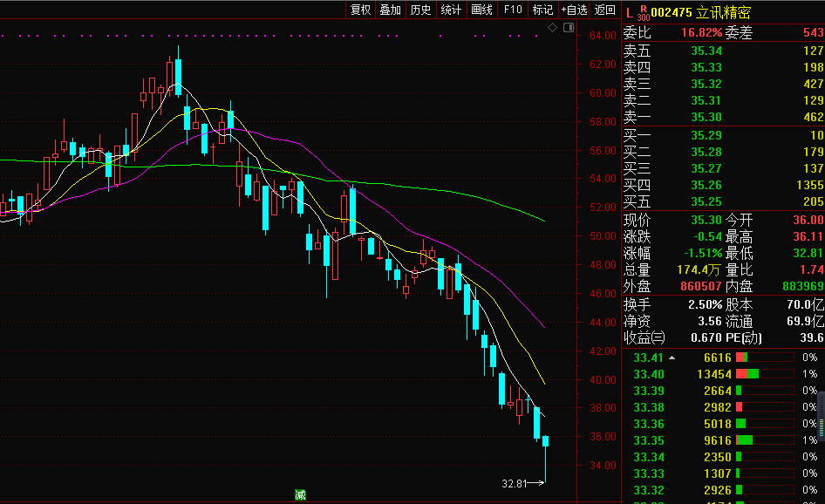Image resolution: width=825 pixels, height=504 pixels.
Task: Click the stock name 立讯精密
Action: [723, 12]
